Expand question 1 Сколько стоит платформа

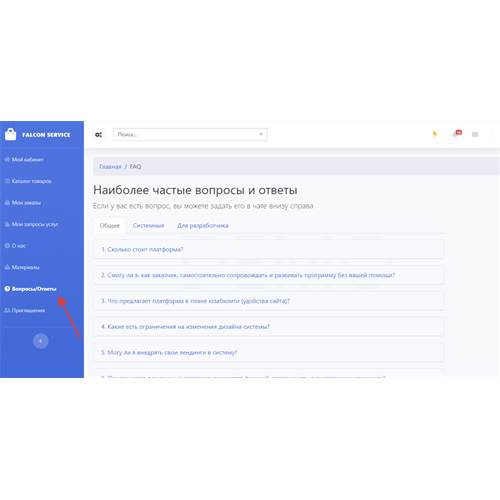269,249
